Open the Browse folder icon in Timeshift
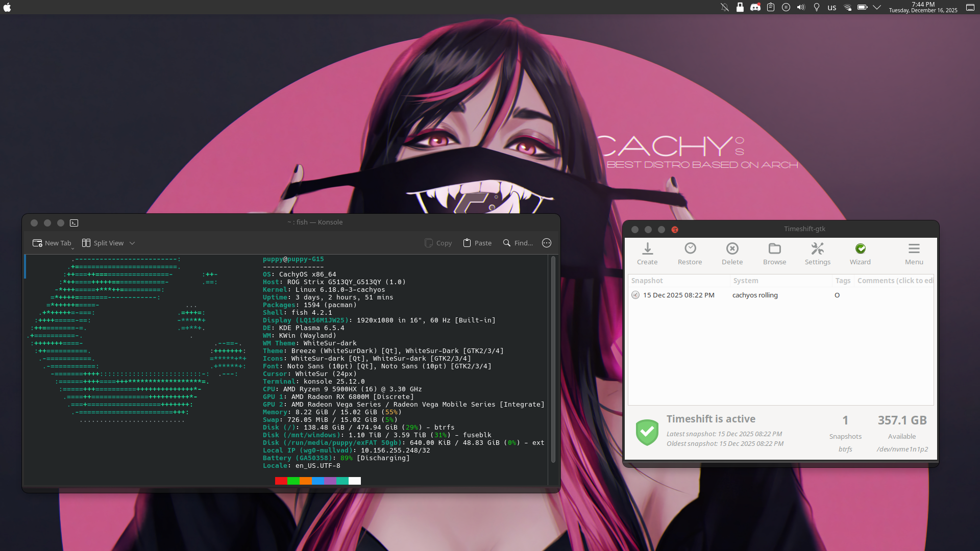The height and width of the screenshot is (551, 980). [775, 249]
